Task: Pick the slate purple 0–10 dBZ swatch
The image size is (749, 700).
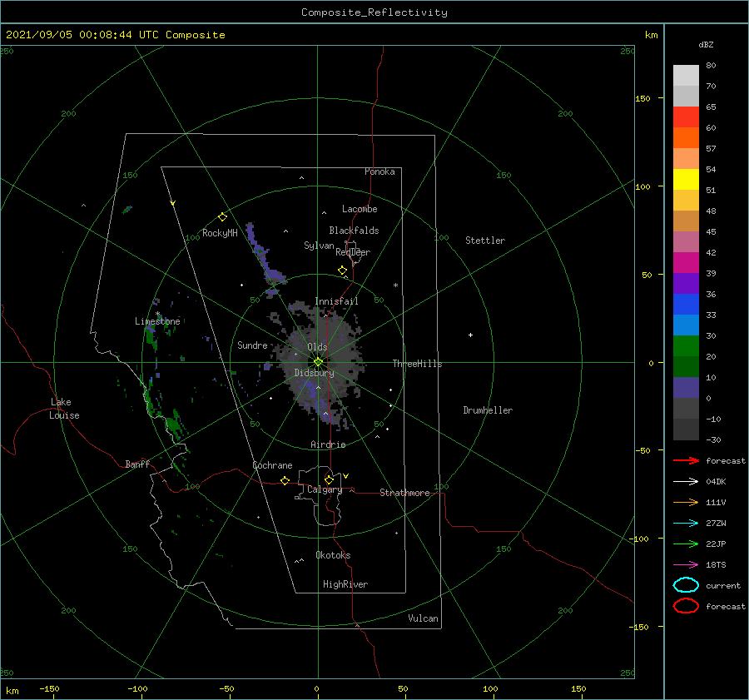Action: click(686, 388)
